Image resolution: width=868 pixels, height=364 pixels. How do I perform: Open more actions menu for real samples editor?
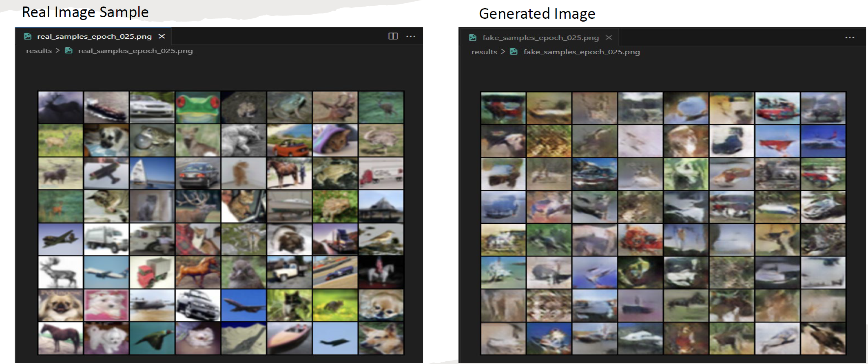coord(411,36)
